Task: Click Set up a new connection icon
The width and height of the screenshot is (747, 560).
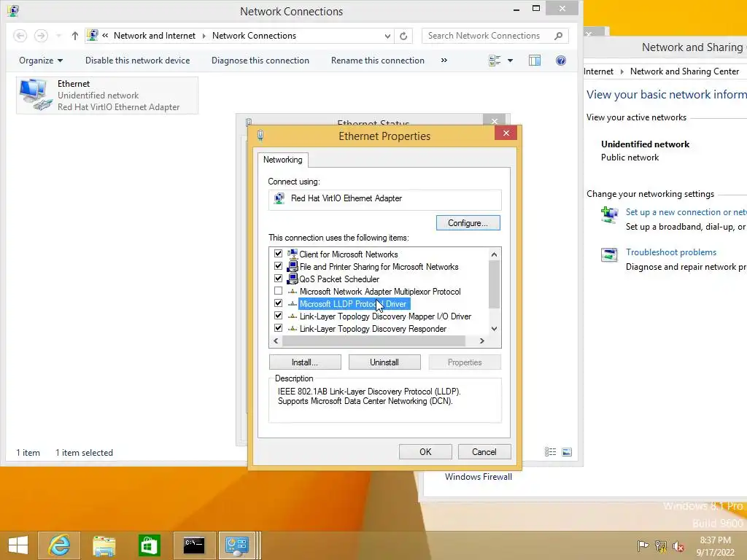Action: coord(609,215)
